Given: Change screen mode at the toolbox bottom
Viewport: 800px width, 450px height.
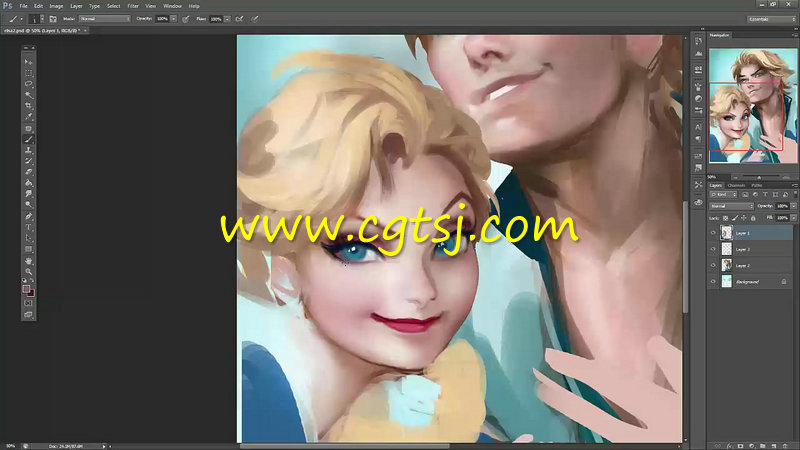Looking at the screenshot, I should click(x=29, y=314).
